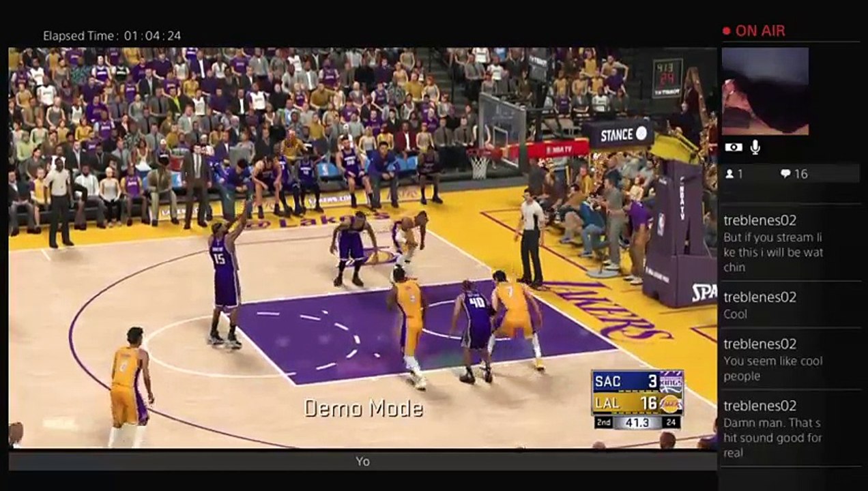Click the microphone icon under the webcam feed
868x491 pixels.
(x=755, y=147)
